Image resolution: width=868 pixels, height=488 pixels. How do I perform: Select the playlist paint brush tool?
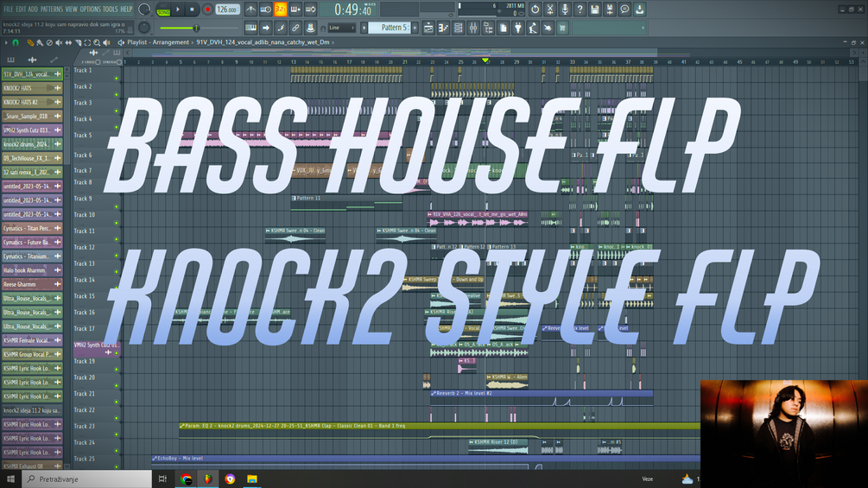coord(40,42)
